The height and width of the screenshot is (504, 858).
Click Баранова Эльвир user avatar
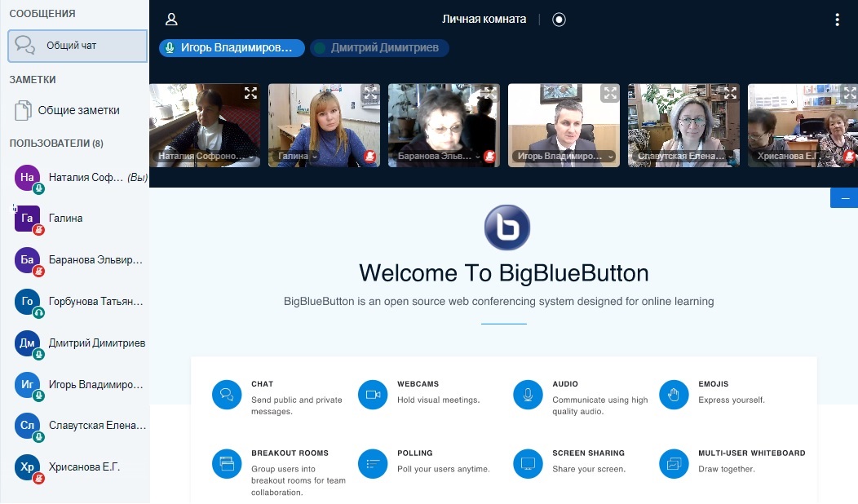tap(28, 260)
